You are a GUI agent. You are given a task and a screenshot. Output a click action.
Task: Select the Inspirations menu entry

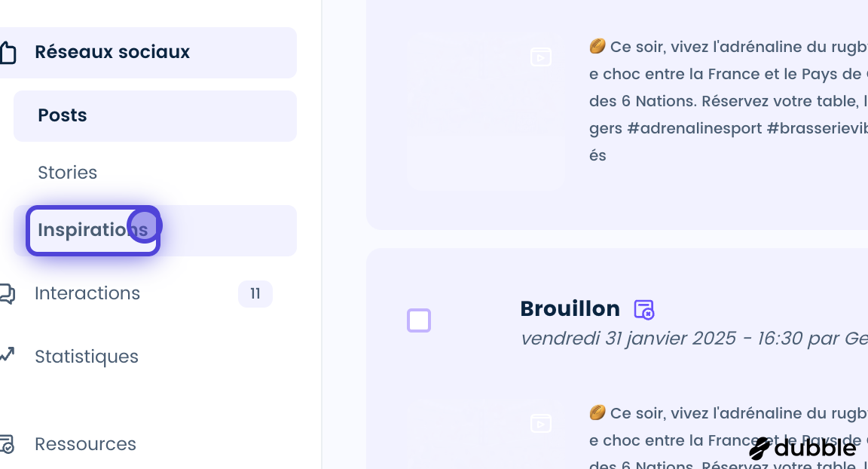[x=155, y=230]
